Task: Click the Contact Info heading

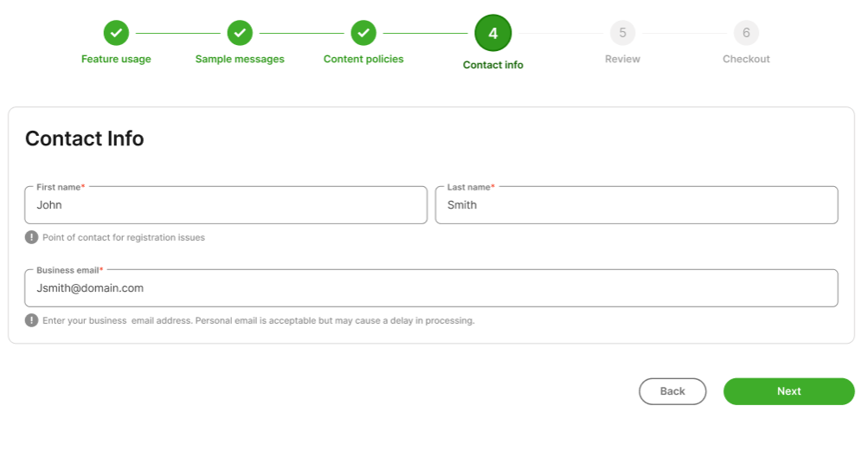Action: click(x=85, y=139)
